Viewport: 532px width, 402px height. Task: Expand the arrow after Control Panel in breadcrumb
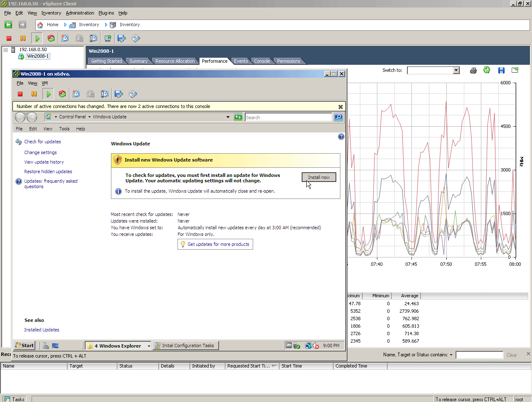[x=89, y=117]
